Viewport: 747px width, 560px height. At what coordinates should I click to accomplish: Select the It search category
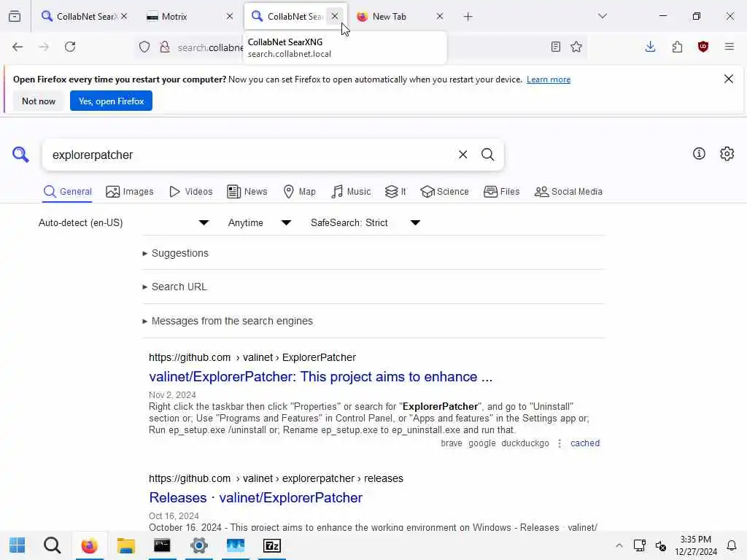tap(395, 192)
